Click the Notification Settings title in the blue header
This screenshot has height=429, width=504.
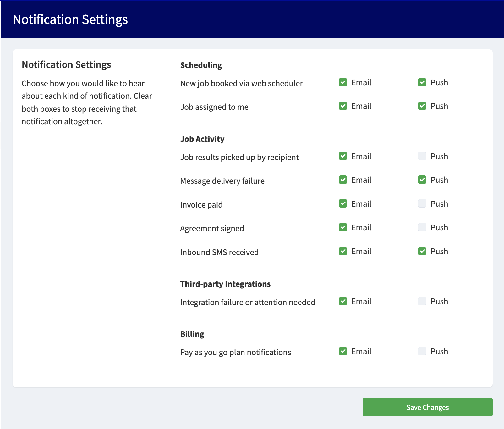pos(70,19)
